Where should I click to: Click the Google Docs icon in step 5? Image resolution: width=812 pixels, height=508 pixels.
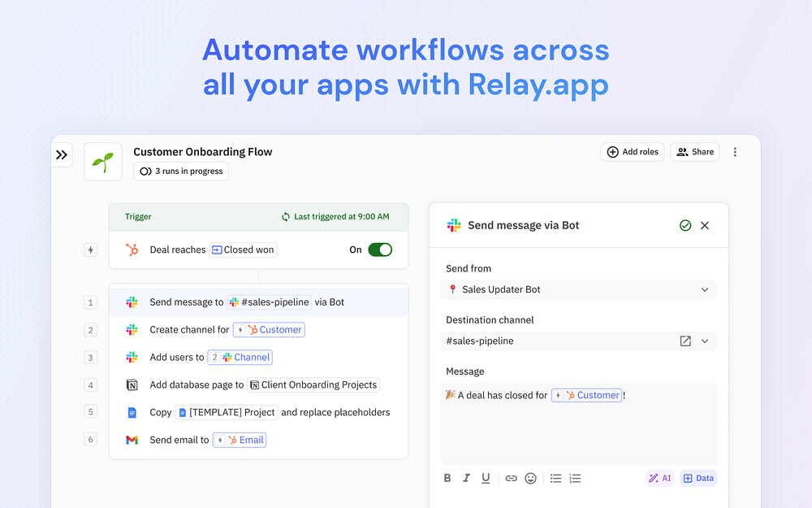(x=132, y=413)
